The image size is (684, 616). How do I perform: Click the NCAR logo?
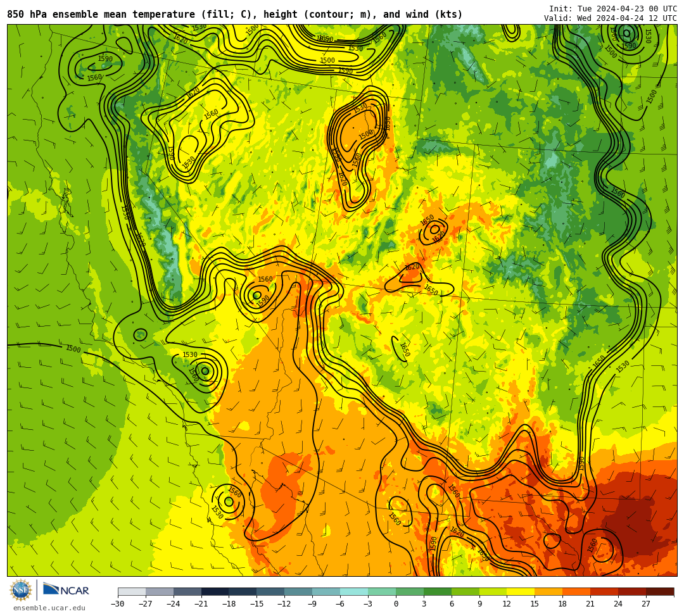(x=66, y=590)
